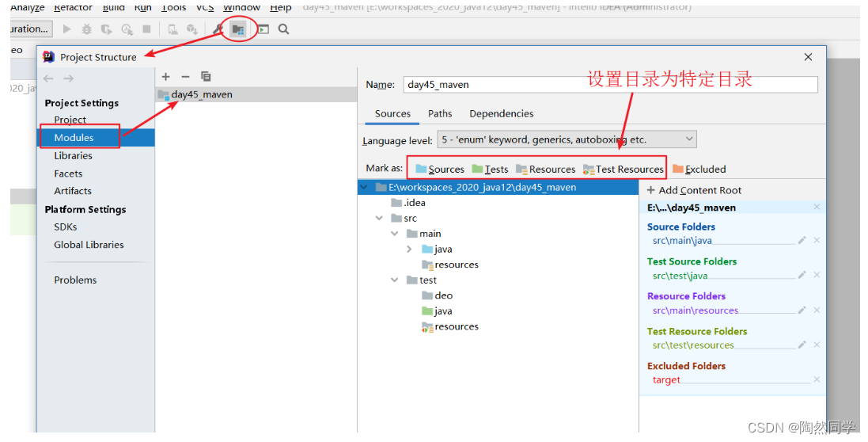The height and width of the screenshot is (442, 868).
Task: Select the deo folder under test
Action: coord(438,295)
